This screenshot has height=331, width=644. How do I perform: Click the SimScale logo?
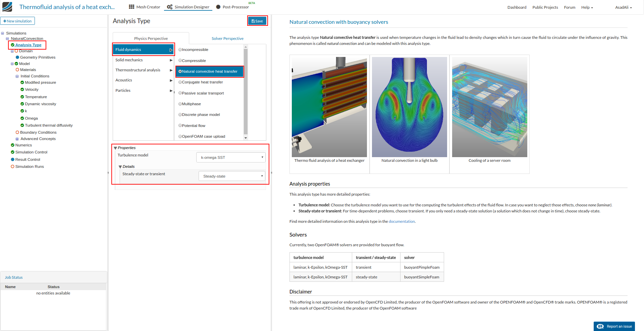click(x=6, y=6)
